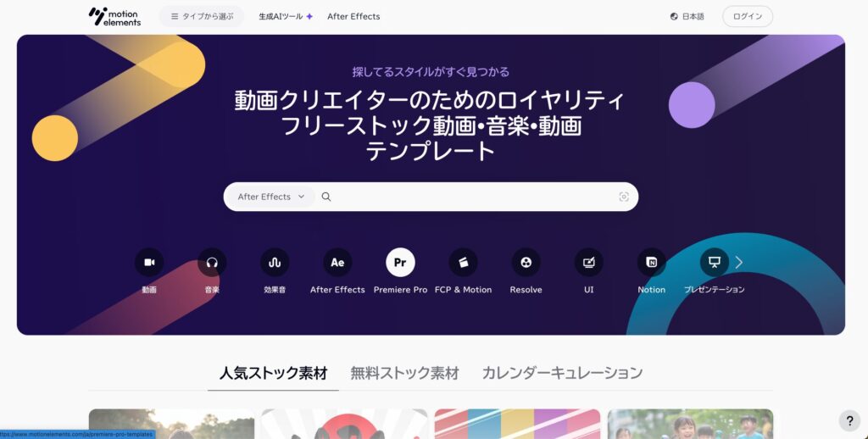Viewport: 868px width, 439px height.
Task: Choose the Notion category icon
Action: pos(652,263)
